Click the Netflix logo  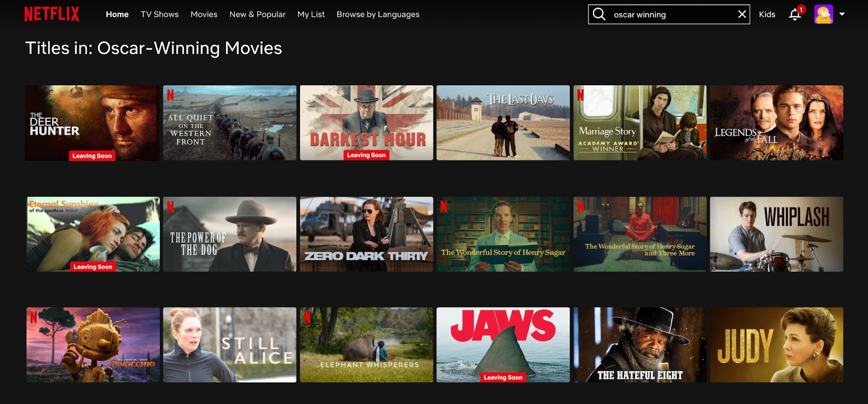pyautogui.click(x=52, y=14)
